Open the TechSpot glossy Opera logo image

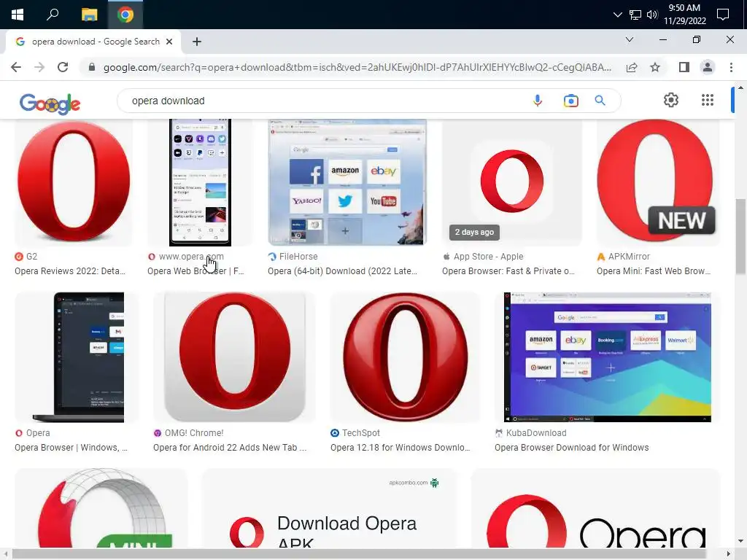tap(406, 357)
